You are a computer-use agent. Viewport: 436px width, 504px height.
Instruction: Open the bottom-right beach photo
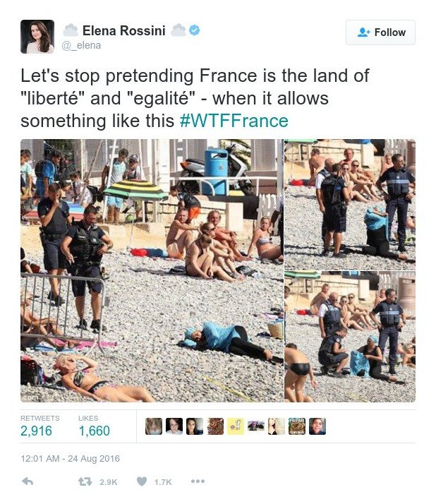pos(350,337)
